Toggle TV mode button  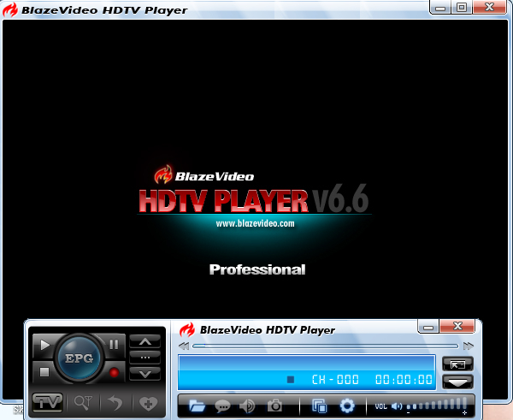click(x=47, y=401)
